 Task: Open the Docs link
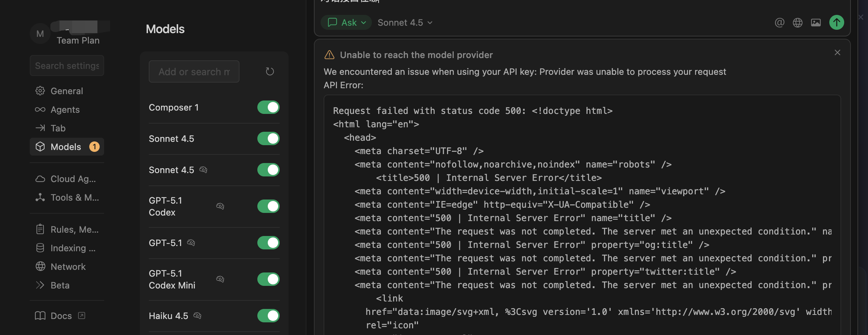coord(67,316)
